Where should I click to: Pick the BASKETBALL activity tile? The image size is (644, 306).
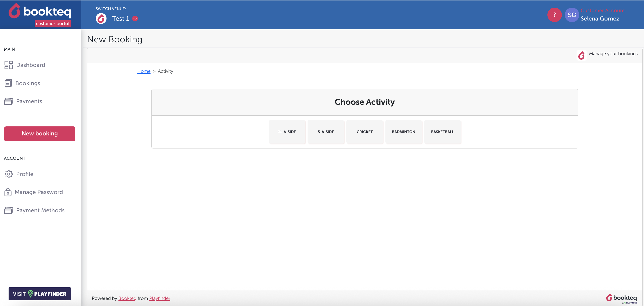pos(442,132)
